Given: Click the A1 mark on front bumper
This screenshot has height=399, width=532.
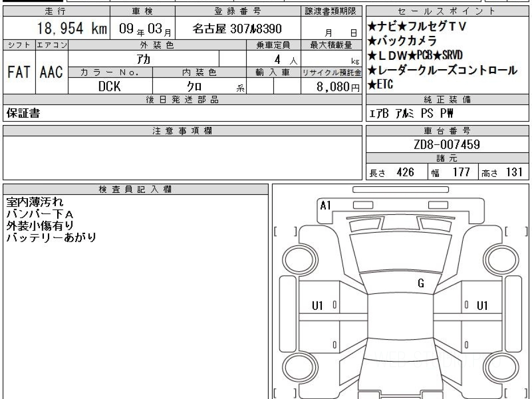Looking at the screenshot, I should tap(326, 205).
